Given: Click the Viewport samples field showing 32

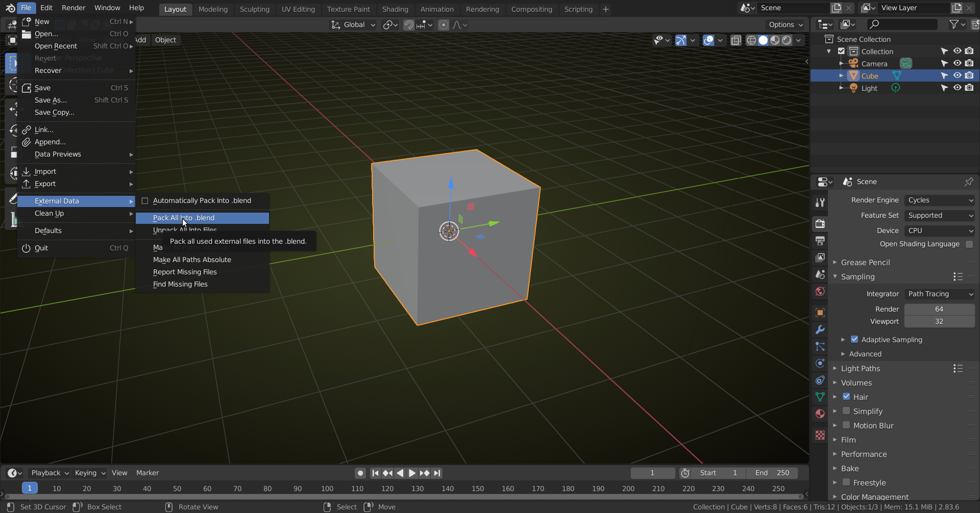Looking at the screenshot, I should coord(939,322).
